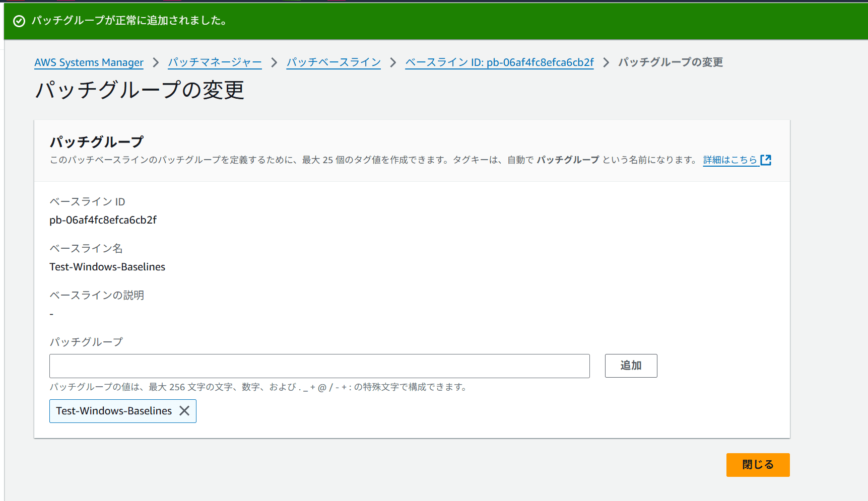
Task: Open the 詳細はこちら help link
Action: click(x=730, y=160)
